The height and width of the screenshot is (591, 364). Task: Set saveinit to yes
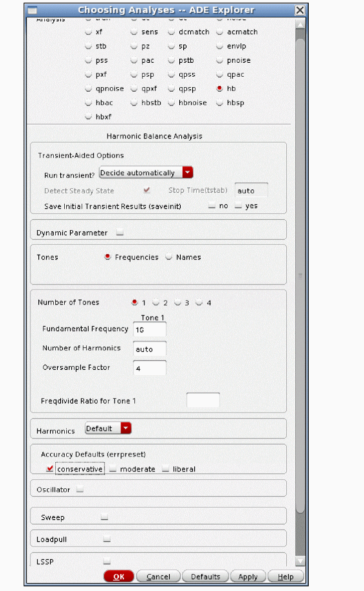point(238,205)
